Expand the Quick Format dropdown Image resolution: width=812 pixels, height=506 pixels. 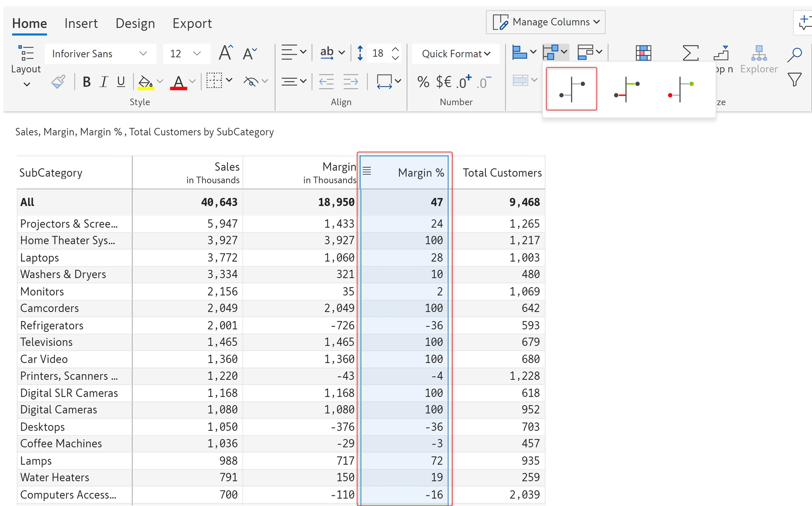click(x=456, y=54)
